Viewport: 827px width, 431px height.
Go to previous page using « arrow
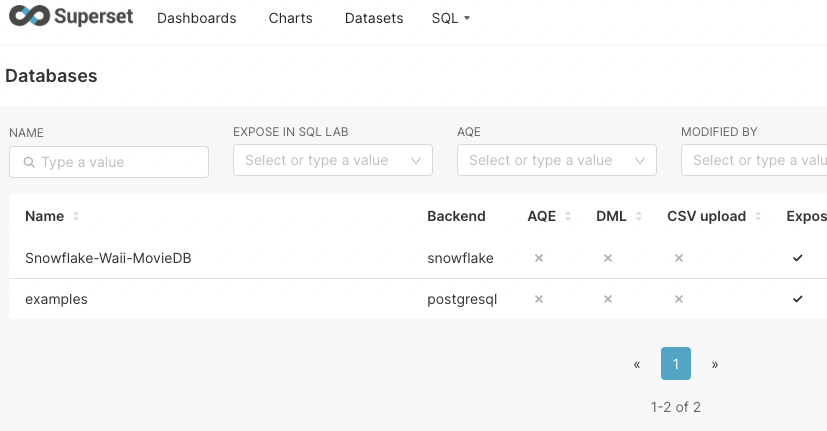click(x=637, y=365)
